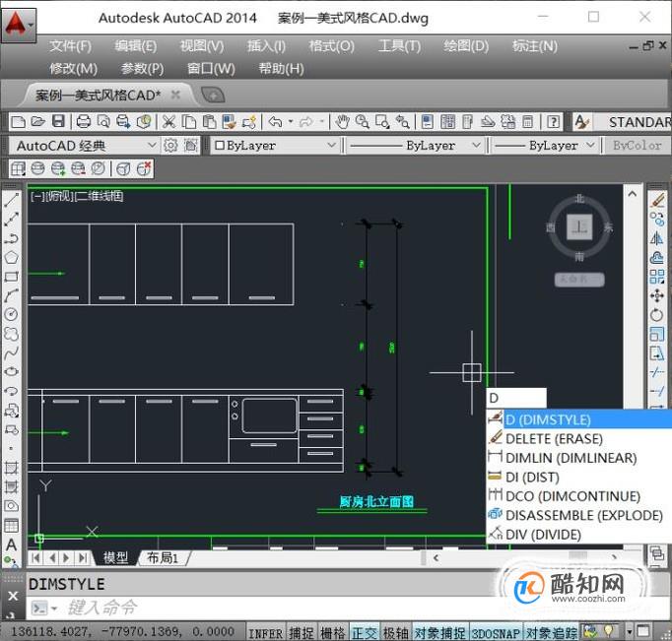Image resolution: width=672 pixels, height=641 pixels.
Task: Toggle 极轴 polar tracking
Action: (x=395, y=633)
